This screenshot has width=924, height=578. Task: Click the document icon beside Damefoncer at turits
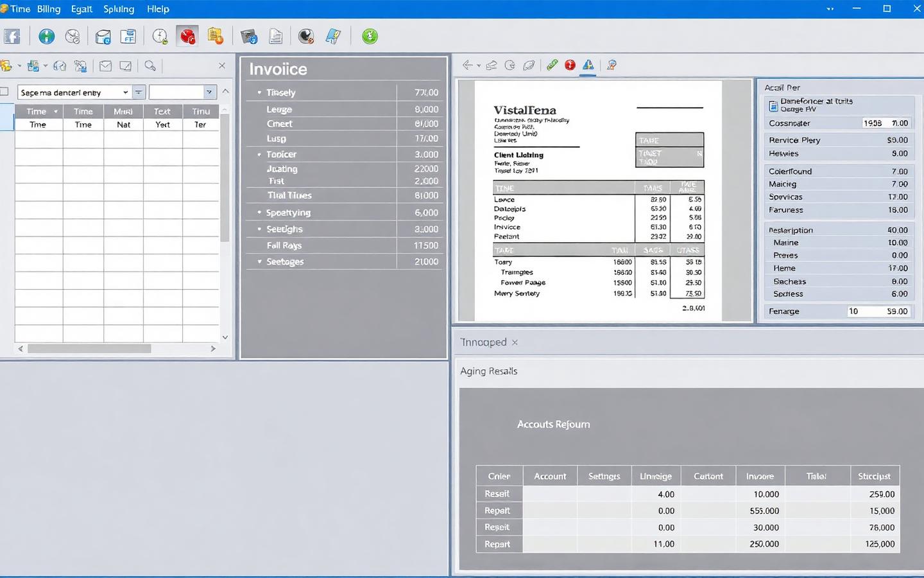[x=773, y=106]
